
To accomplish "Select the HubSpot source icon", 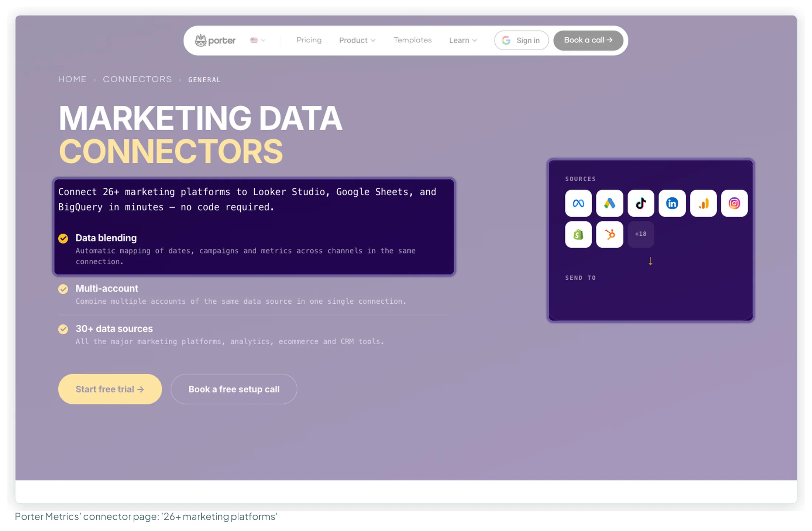I will click(x=609, y=234).
